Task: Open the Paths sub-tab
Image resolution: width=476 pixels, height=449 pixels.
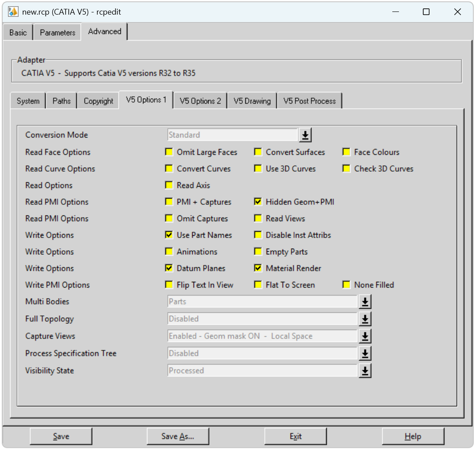Action: [x=61, y=101]
